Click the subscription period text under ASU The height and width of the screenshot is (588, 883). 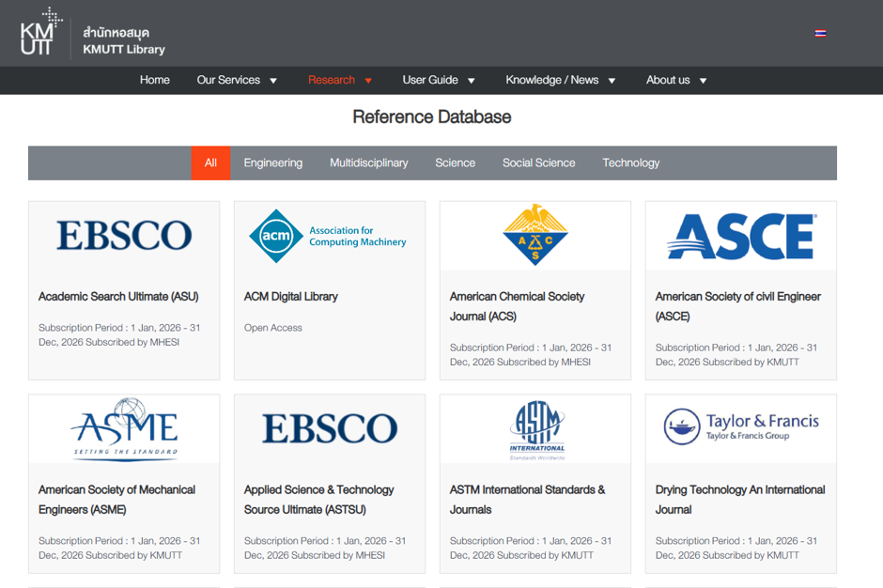pos(119,335)
